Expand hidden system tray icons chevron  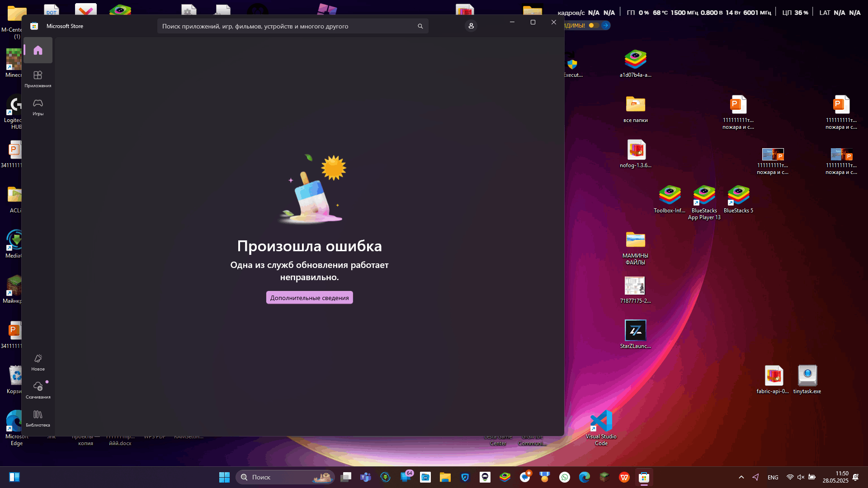click(x=741, y=477)
